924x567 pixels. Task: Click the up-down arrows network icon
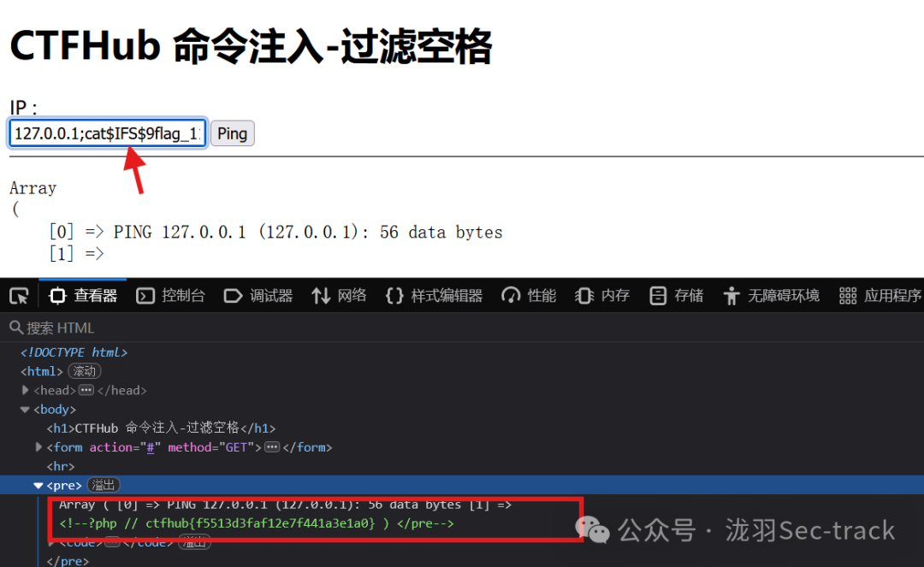pos(321,296)
